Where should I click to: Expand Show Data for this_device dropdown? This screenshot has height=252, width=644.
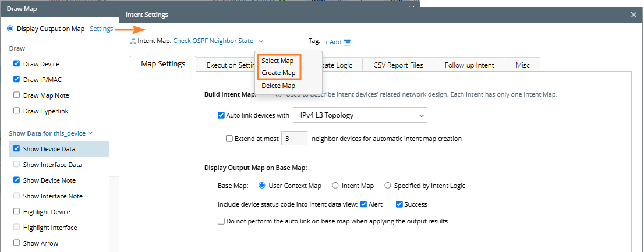pyautogui.click(x=90, y=133)
